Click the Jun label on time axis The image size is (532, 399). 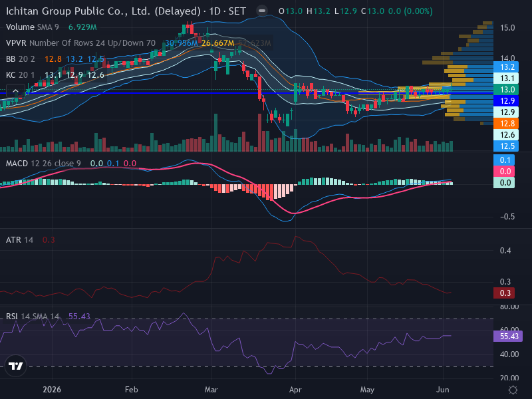[x=443, y=390]
